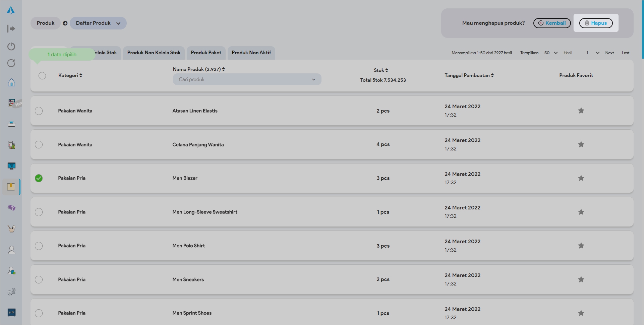Viewport: 644px width, 325px height.
Task: Select the Celana Panjang Wanita row checkbox
Action: pos(39,145)
